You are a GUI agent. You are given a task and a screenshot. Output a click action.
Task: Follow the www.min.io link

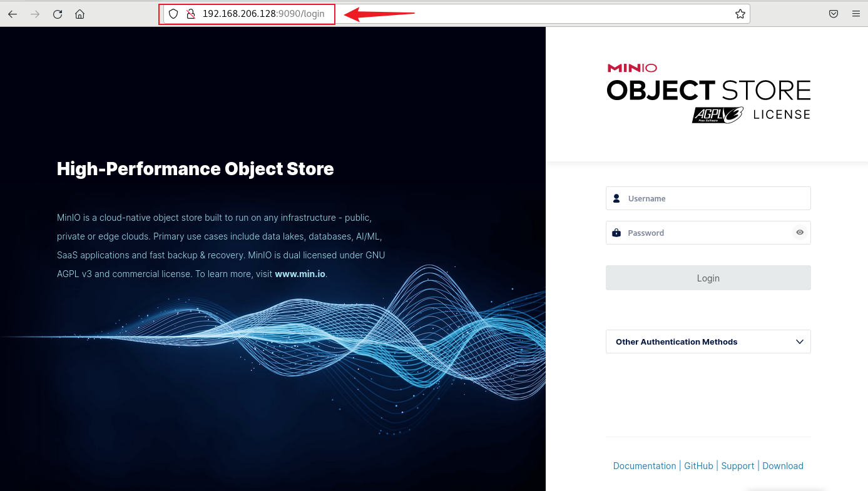(300, 274)
